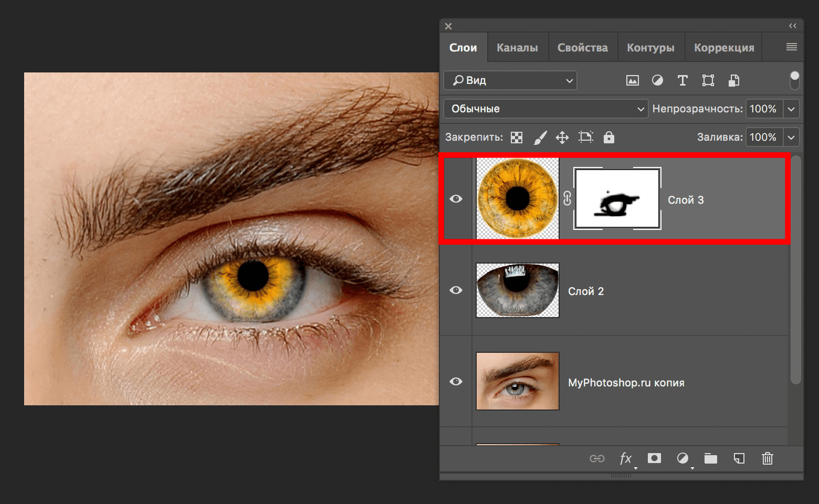Open the Коррекция tab

[723, 47]
